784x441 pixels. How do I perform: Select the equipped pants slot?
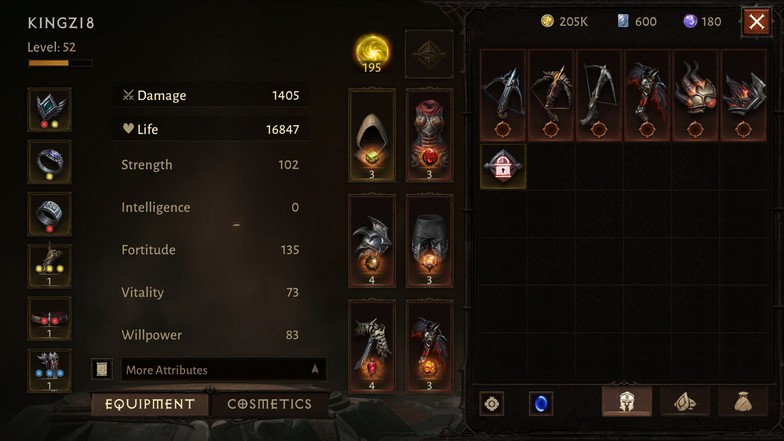coord(430,241)
